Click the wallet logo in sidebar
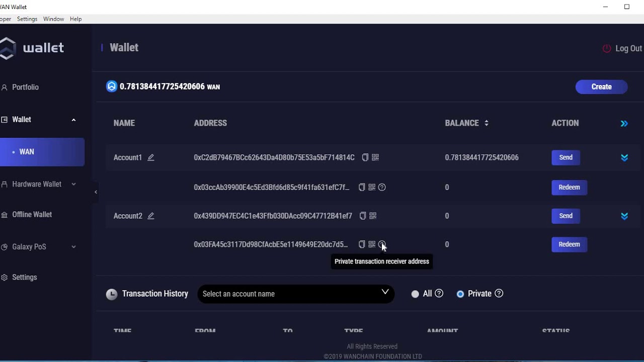The image size is (644, 362). coord(32,48)
